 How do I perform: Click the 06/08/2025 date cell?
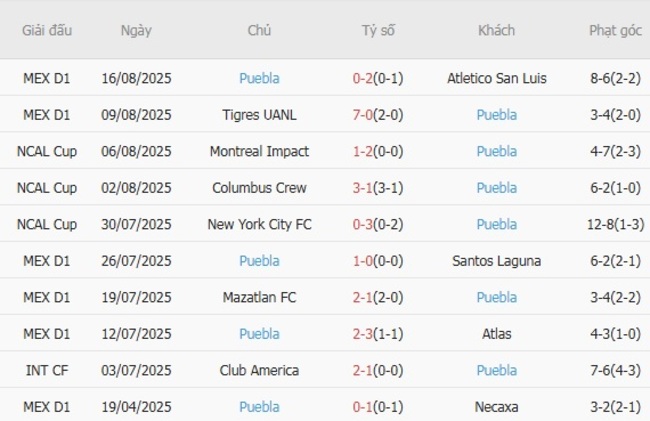136,151
